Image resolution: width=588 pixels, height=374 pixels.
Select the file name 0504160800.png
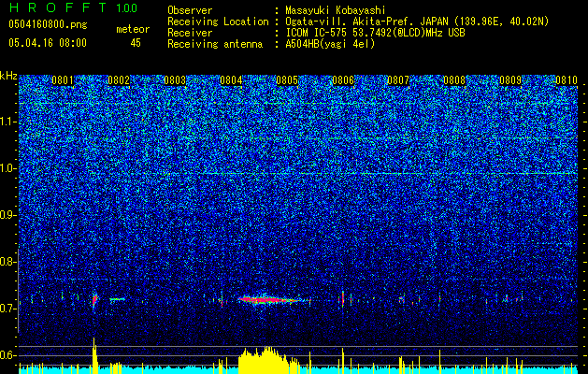coord(48,25)
